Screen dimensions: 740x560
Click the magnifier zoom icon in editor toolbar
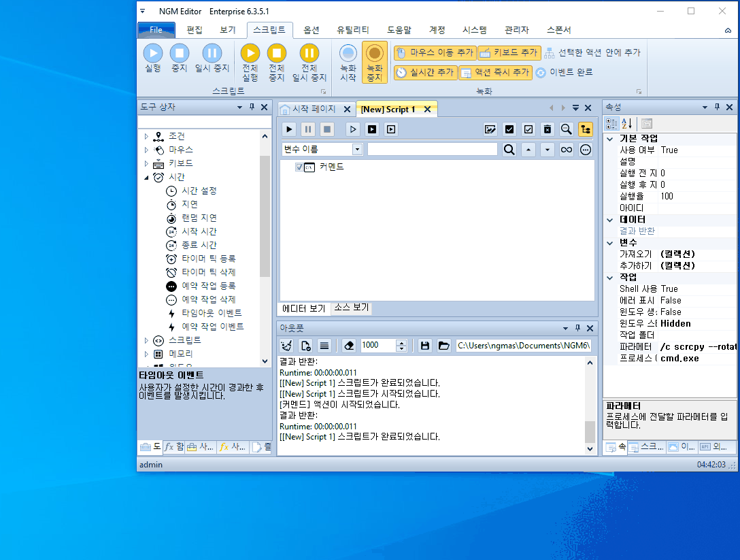pyautogui.click(x=567, y=129)
